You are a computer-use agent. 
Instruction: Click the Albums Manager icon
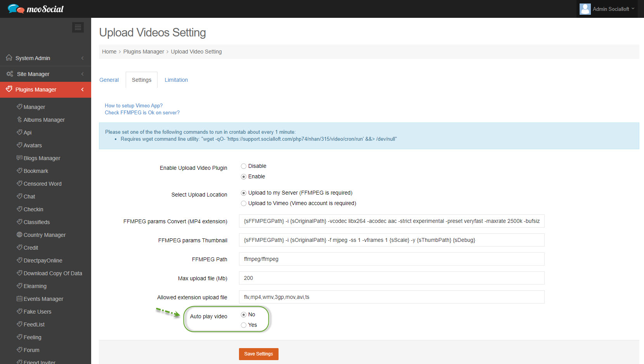pyautogui.click(x=19, y=119)
